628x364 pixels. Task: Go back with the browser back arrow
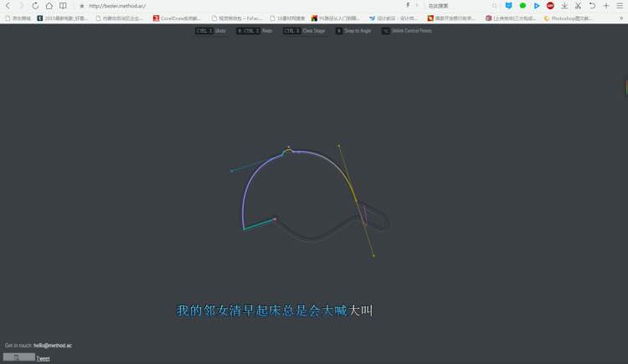[8, 6]
